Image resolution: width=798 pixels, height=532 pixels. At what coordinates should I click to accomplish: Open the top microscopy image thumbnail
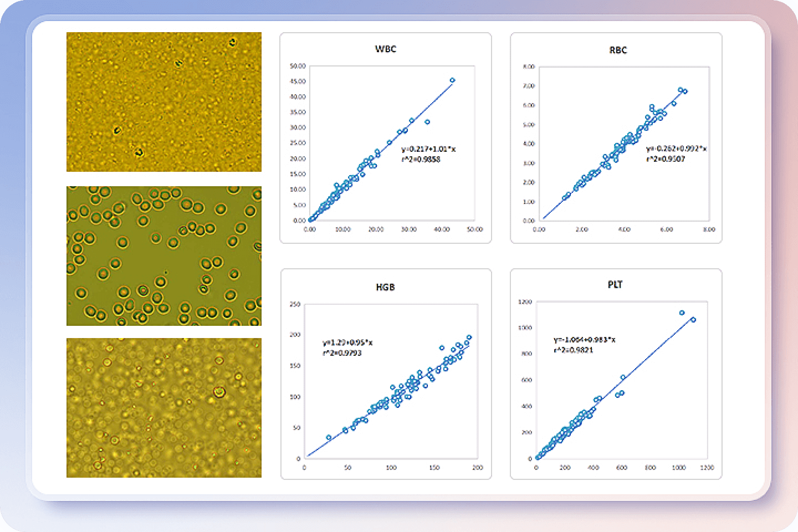pyautogui.click(x=164, y=101)
